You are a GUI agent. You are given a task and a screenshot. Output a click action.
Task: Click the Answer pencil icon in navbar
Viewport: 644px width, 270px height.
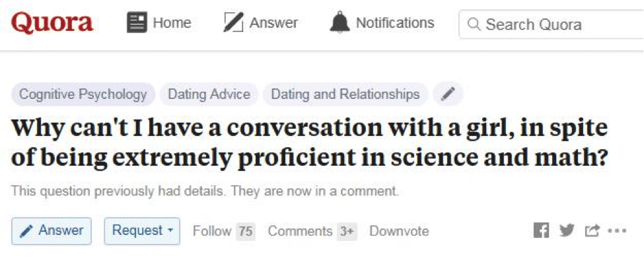[x=234, y=24]
